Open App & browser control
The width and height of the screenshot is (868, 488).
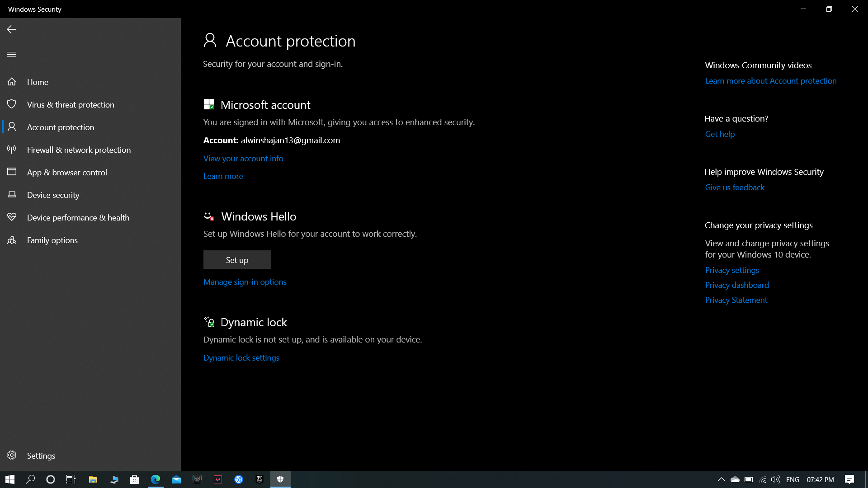(x=90, y=172)
